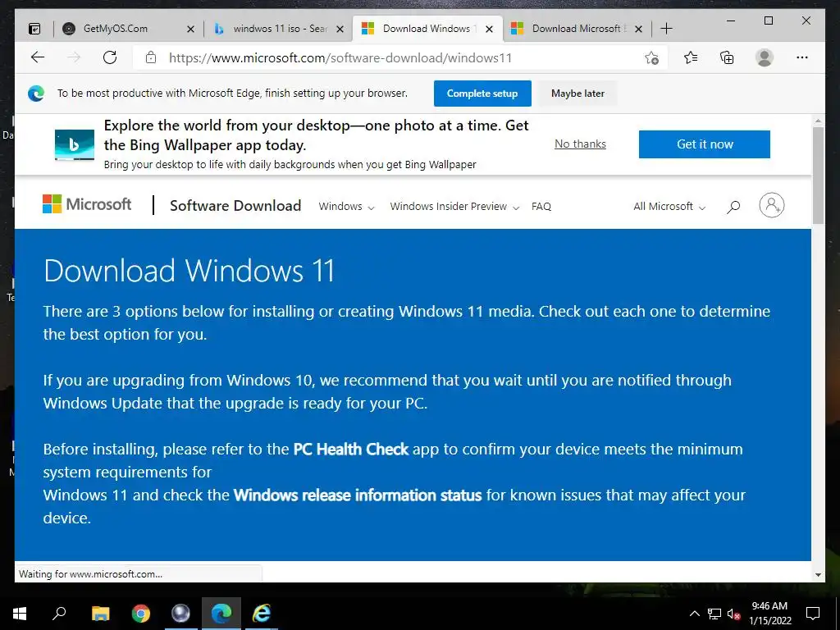Close the GetMyOS.Com tab
Viewport: 840px width, 630px height.
(190, 29)
